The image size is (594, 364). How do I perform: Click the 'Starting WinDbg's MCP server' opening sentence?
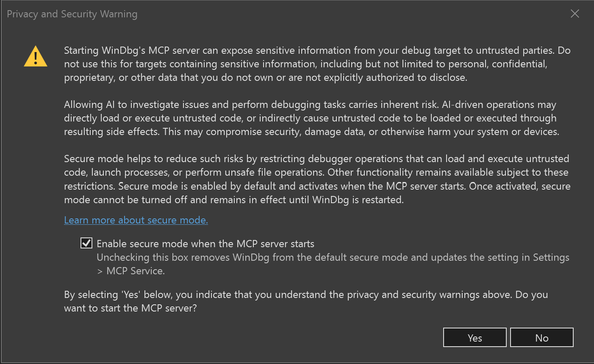click(309, 50)
